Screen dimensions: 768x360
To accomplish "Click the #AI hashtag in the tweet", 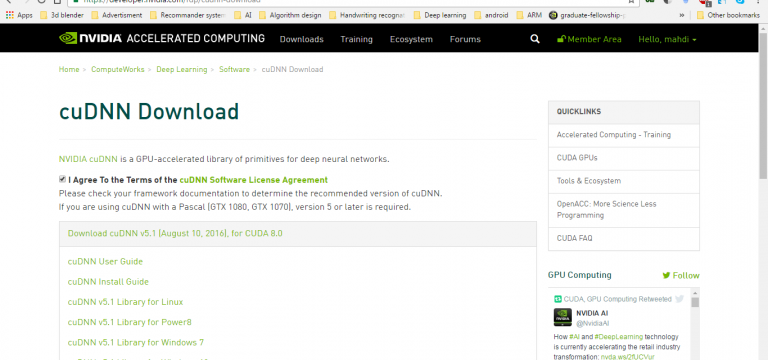I will click(x=574, y=337).
